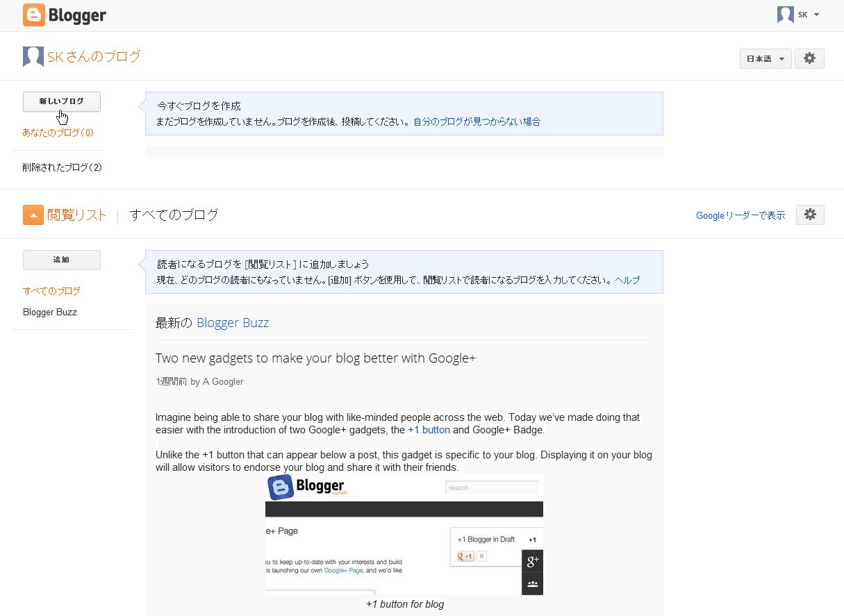
Task: Click the SKさんのブログ heading
Action: [x=94, y=57]
